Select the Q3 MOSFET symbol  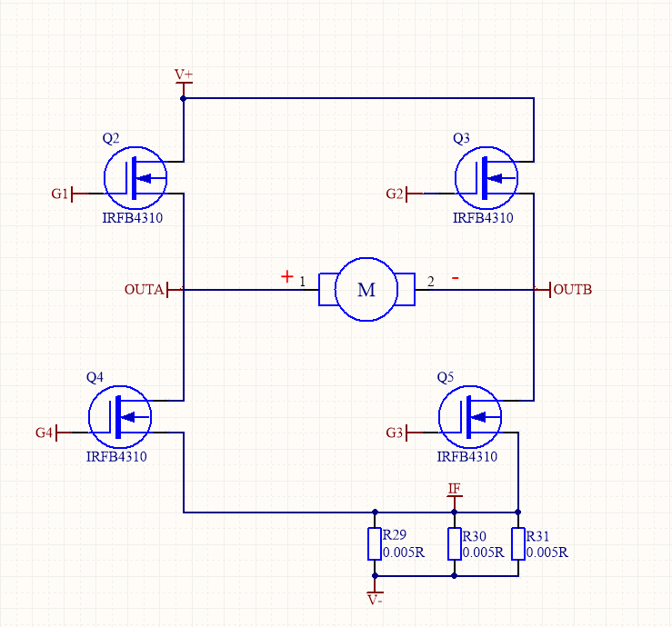pyautogui.click(x=486, y=178)
